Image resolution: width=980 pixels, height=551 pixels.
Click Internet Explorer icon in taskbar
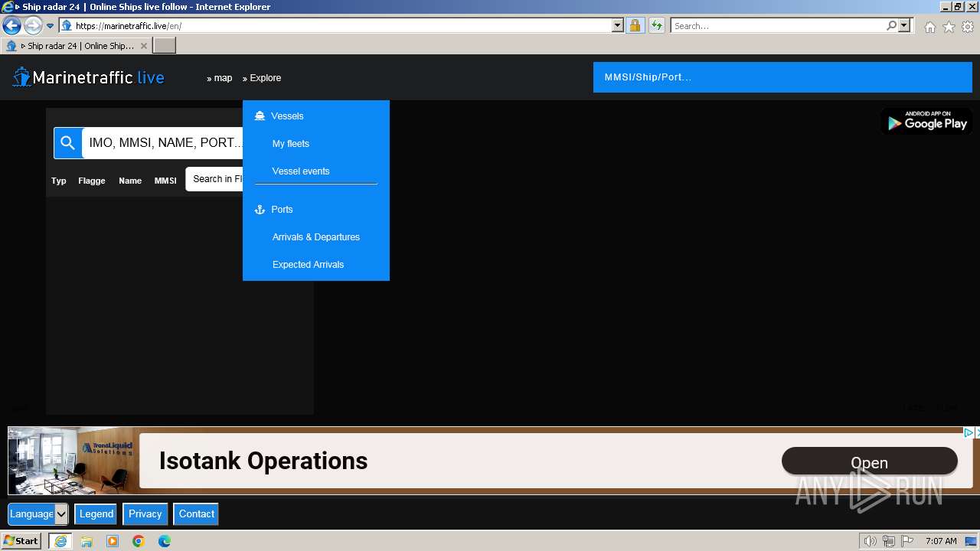point(60,541)
